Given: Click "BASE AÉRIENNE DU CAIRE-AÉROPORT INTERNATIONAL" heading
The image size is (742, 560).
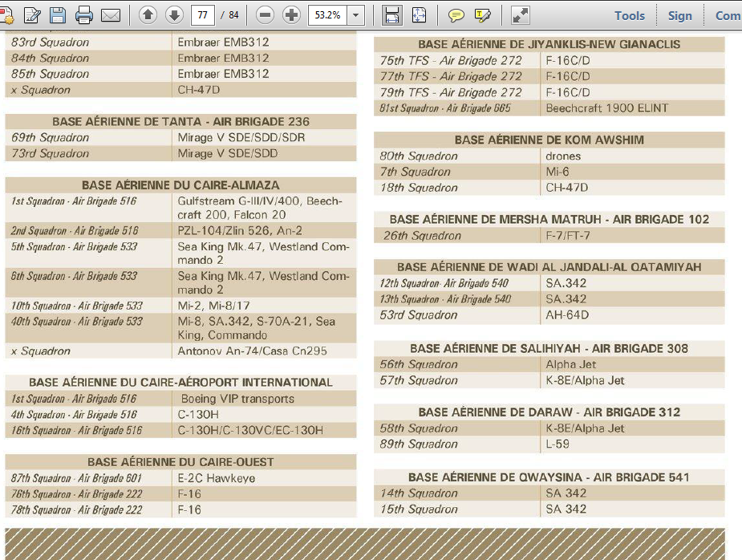Looking at the screenshot, I should [180, 383].
